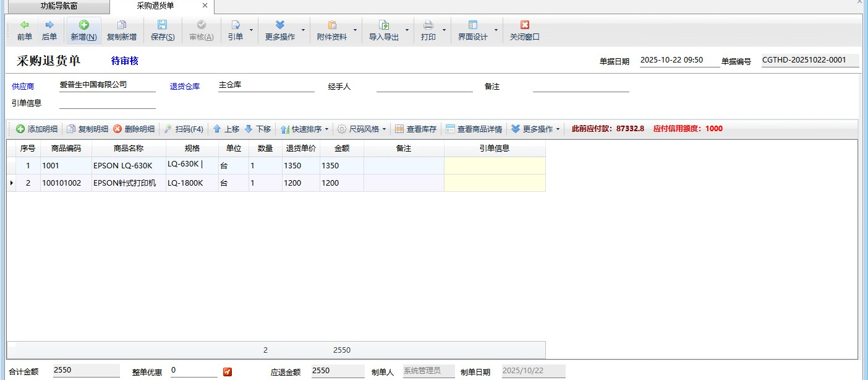Click the 新增(N) green plus icon
The image size is (868, 380).
(83, 25)
